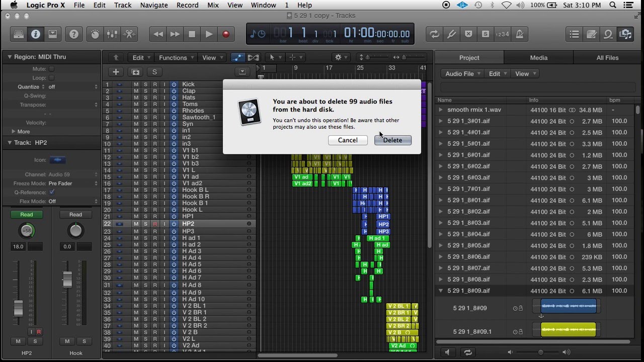This screenshot has height=362, width=644.
Task: Toggle the Inspector info button
Action: click(x=35, y=34)
